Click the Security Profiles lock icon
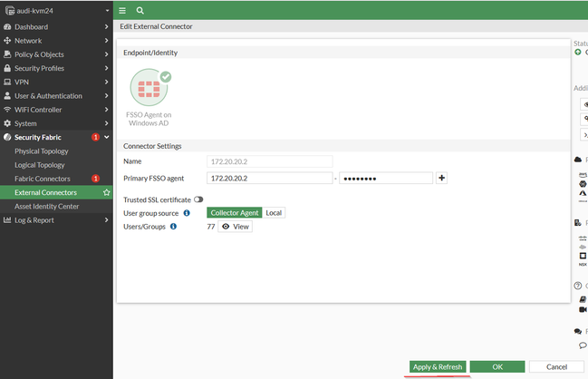 point(7,68)
